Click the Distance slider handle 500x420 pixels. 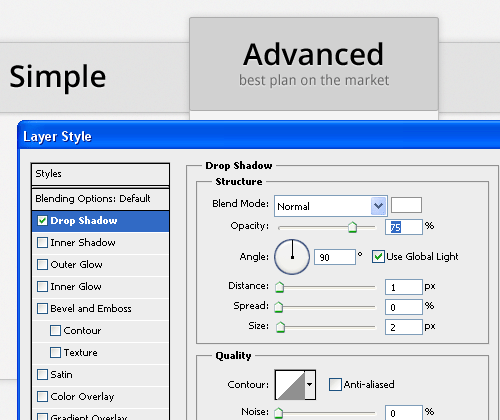click(x=279, y=287)
